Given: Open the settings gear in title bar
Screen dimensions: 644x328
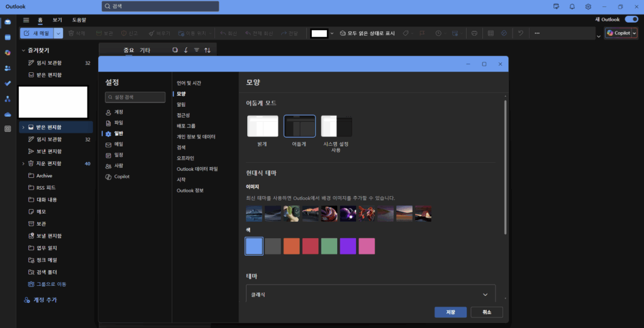Looking at the screenshot, I should click(x=588, y=6).
